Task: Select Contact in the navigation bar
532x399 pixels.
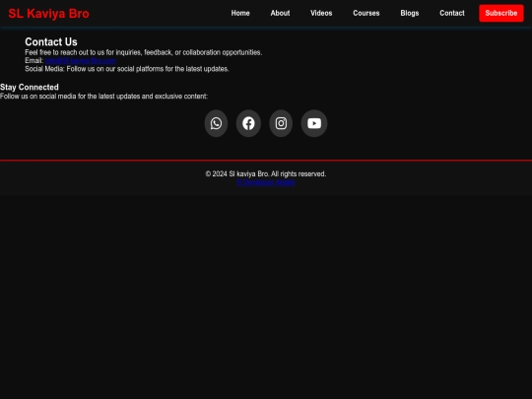Action: click(452, 13)
